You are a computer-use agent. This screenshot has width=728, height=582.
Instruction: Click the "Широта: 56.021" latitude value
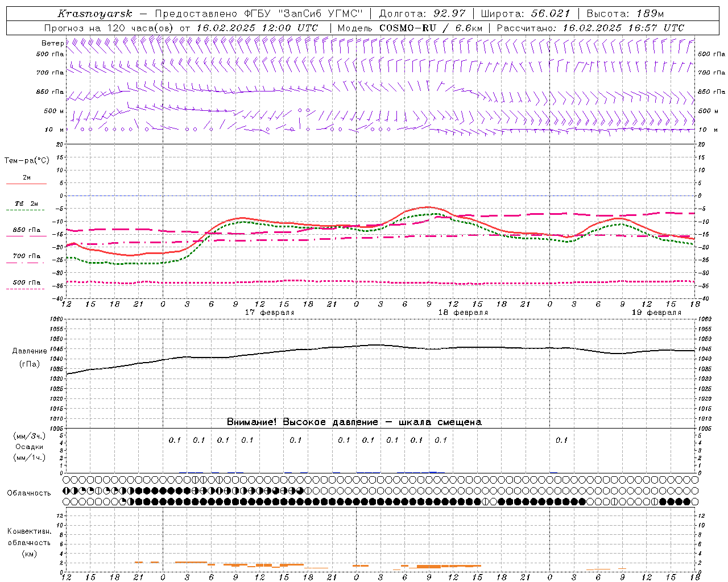tap(526, 14)
